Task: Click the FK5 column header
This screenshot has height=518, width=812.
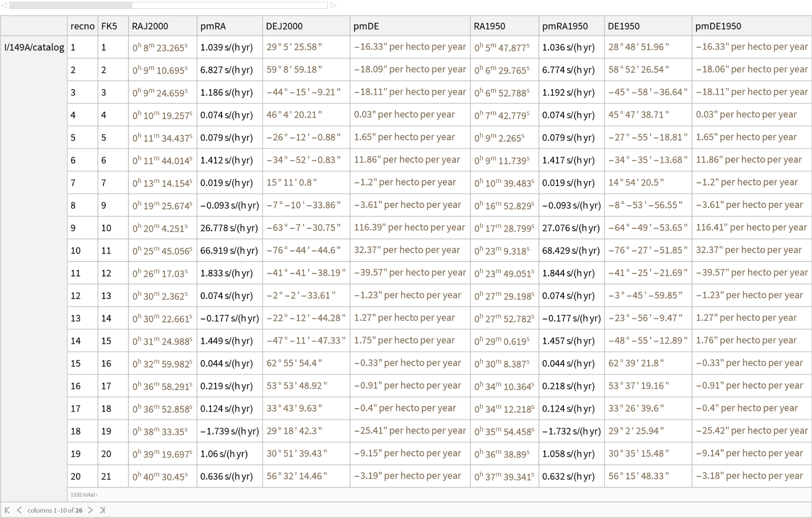Action: (109, 26)
